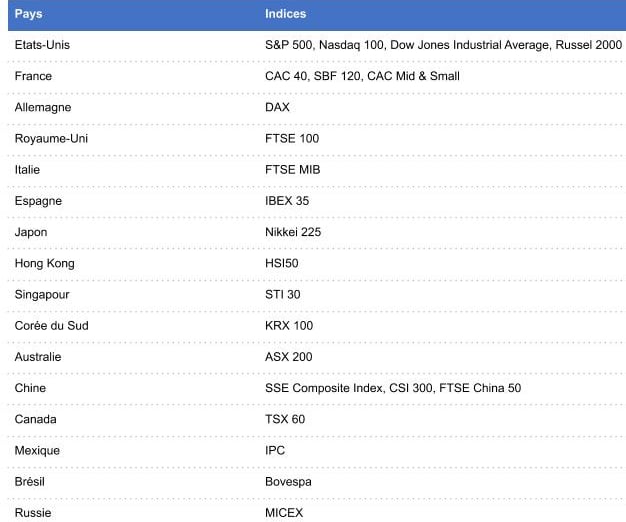This screenshot has width=626, height=522.
Task: Click the 'Pays' column header
Action: tap(28, 14)
